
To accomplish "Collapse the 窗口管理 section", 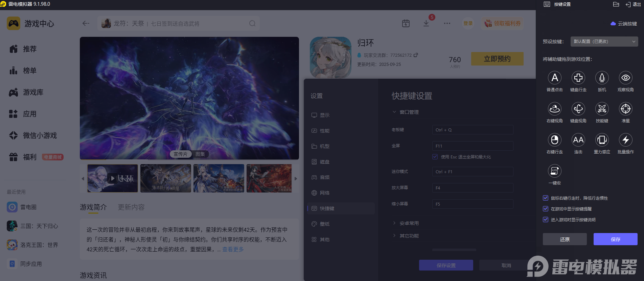I will [x=406, y=112].
